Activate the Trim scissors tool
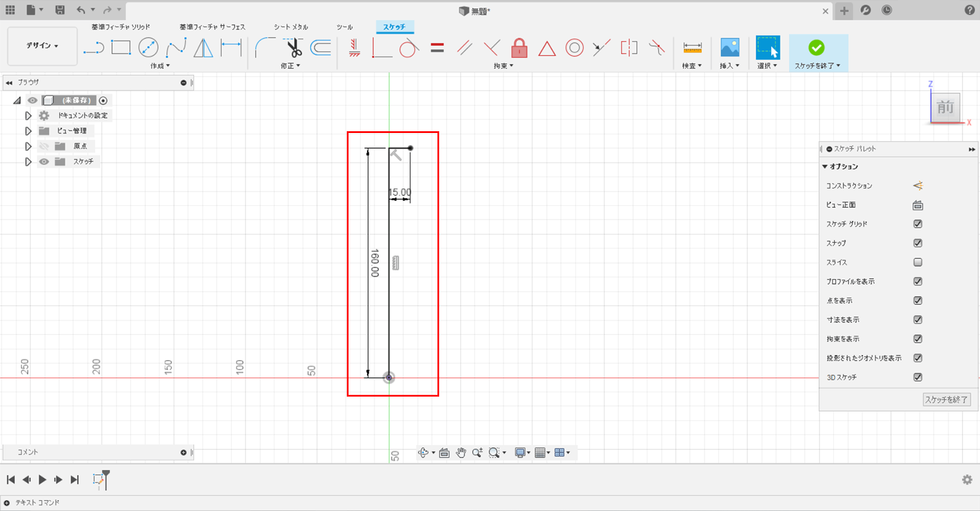The image size is (980, 511). click(x=295, y=48)
